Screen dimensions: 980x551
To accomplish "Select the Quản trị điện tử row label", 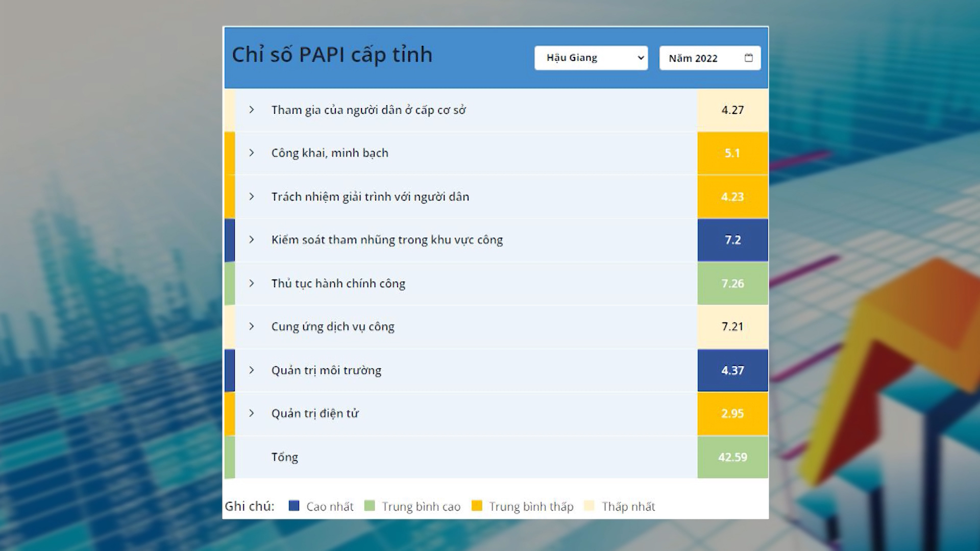I will pos(315,413).
